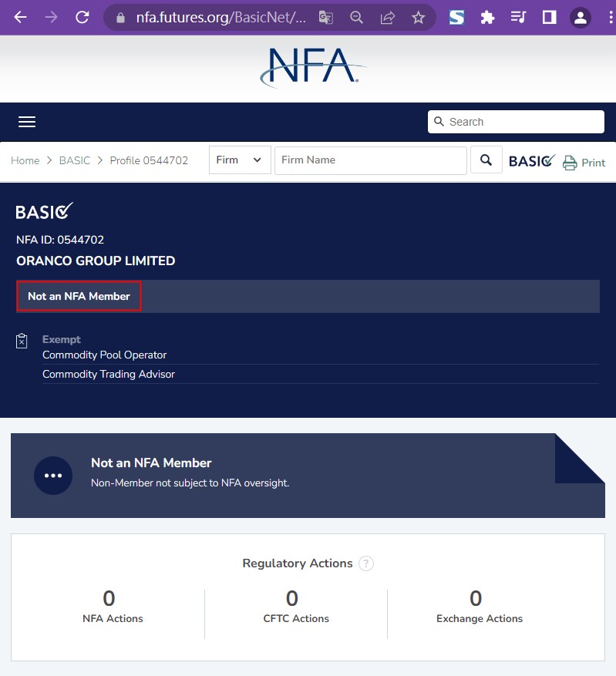The width and height of the screenshot is (616, 676).
Task: Click the firm search magnifier button
Action: click(486, 160)
